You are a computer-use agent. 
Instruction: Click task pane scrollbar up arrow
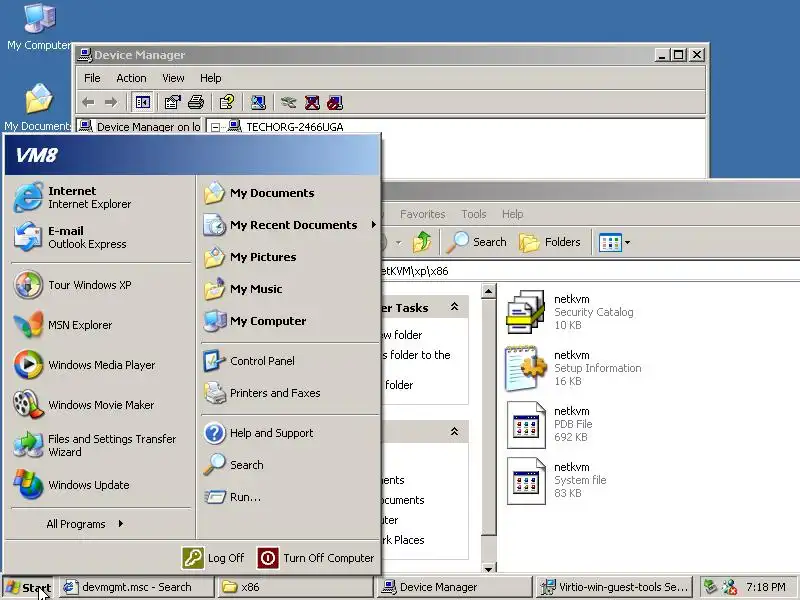(488, 291)
